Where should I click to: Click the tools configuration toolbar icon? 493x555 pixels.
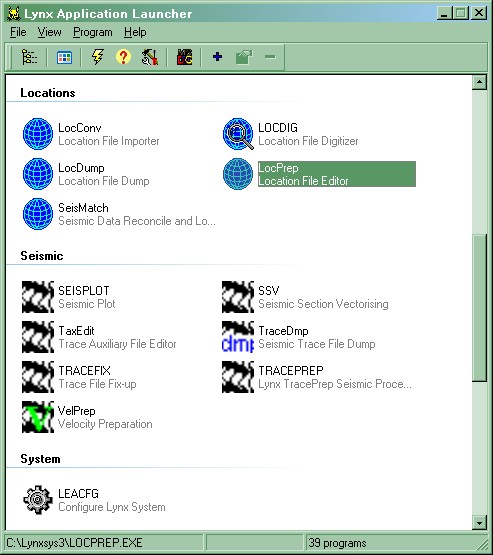click(x=149, y=57)
